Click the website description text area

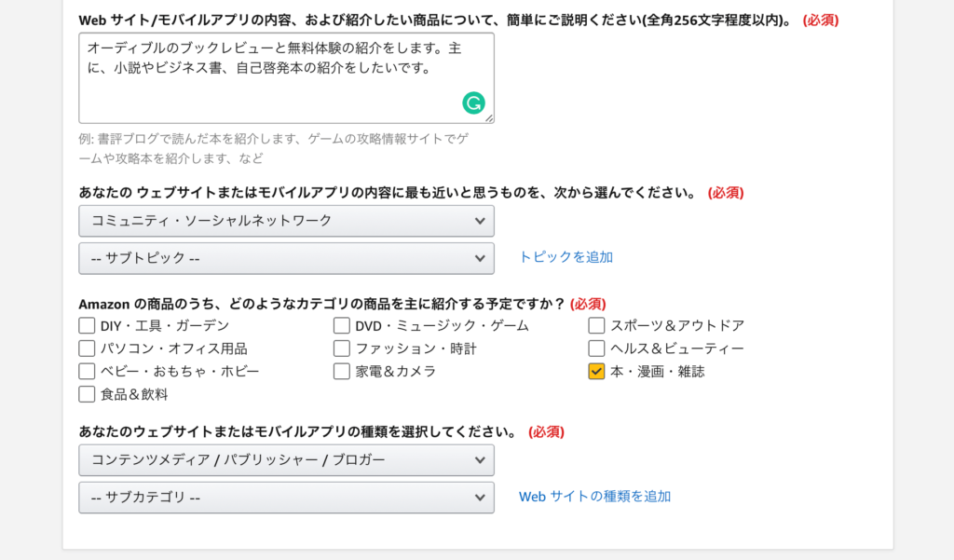click(286, 78)
